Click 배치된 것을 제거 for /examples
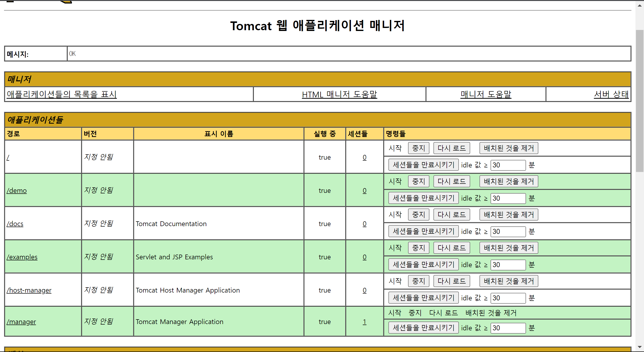 point(509,248)
